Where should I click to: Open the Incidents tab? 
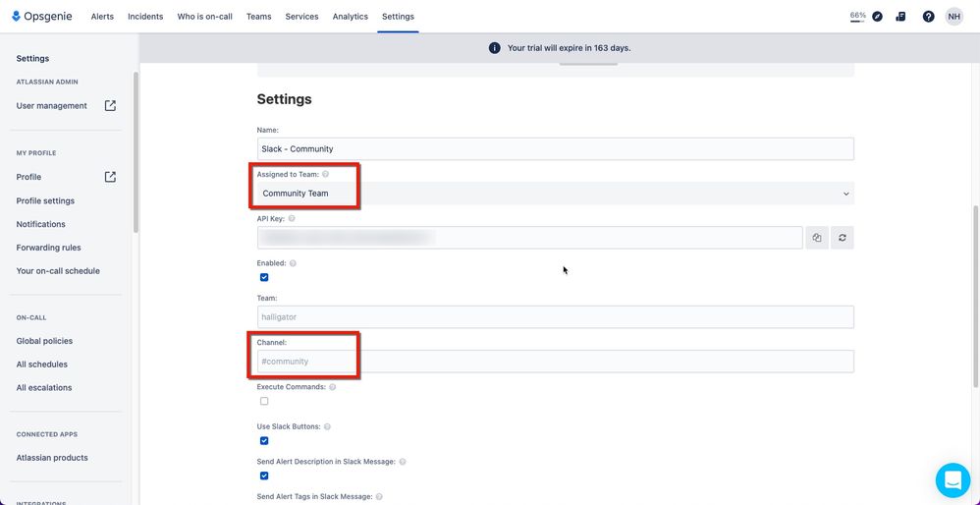145,17
